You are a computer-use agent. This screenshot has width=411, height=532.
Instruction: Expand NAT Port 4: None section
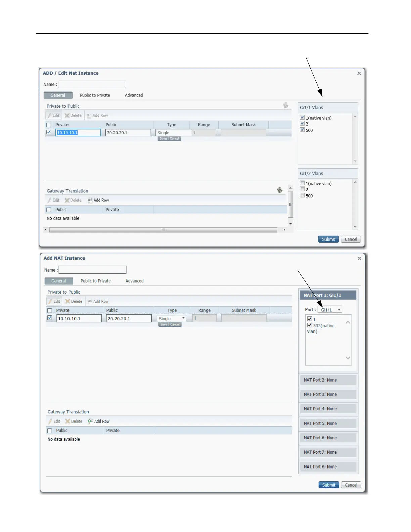(328, 409)
